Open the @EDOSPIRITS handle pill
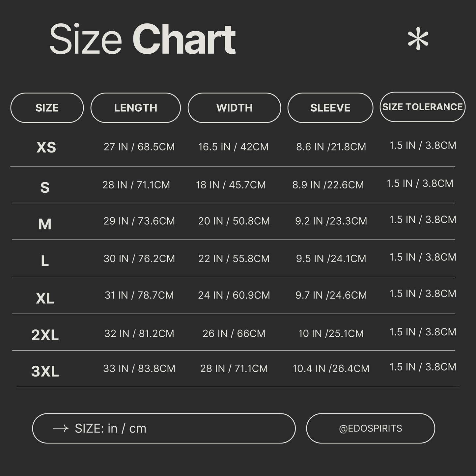 (x=371, y=428)
